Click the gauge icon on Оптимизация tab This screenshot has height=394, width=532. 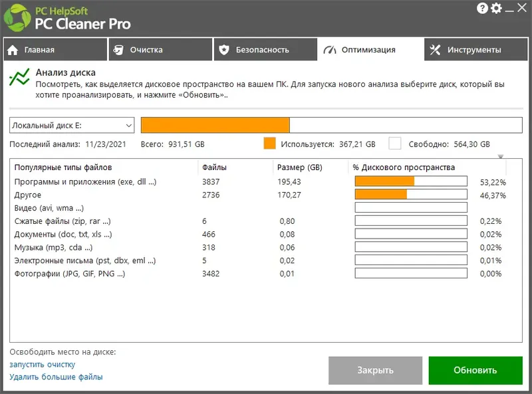coord(329,50)
